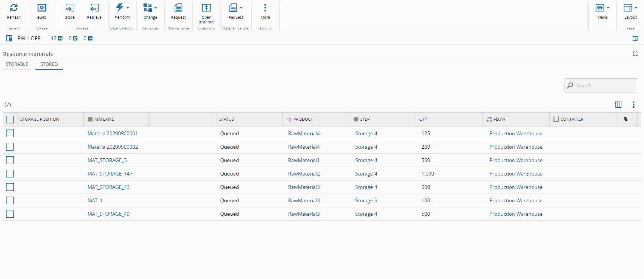Click the quantity 125 cell

(x=426, y=133)
